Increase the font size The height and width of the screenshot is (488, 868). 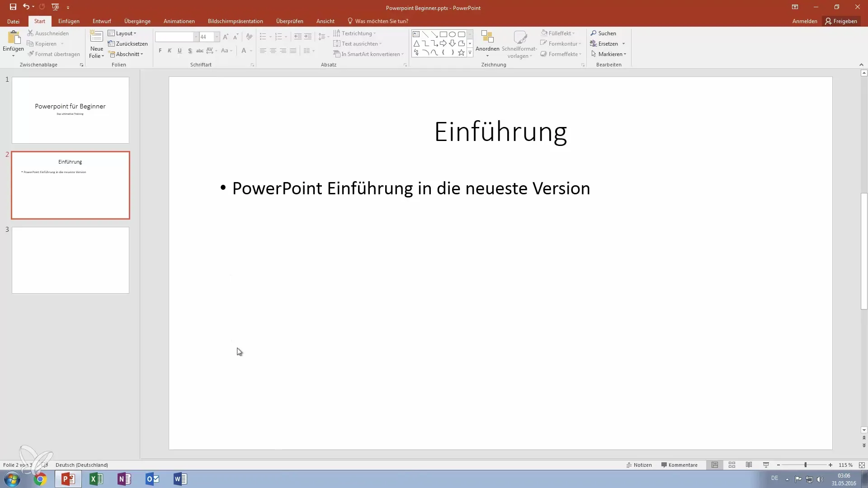(226, 37)
